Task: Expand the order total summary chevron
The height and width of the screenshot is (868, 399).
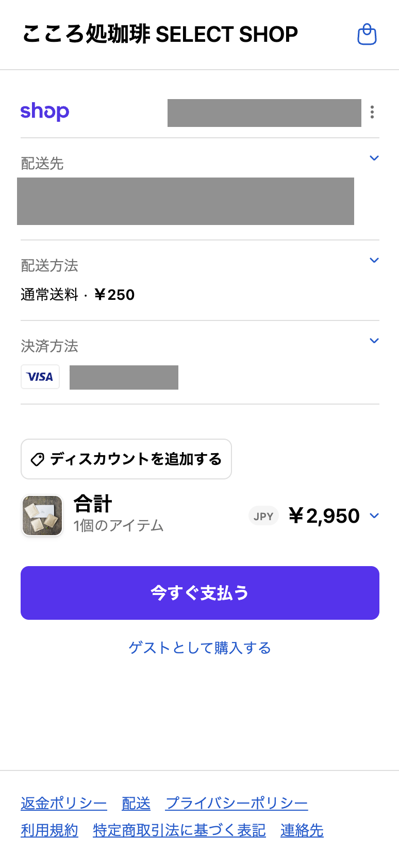Action: click(374, 516)
